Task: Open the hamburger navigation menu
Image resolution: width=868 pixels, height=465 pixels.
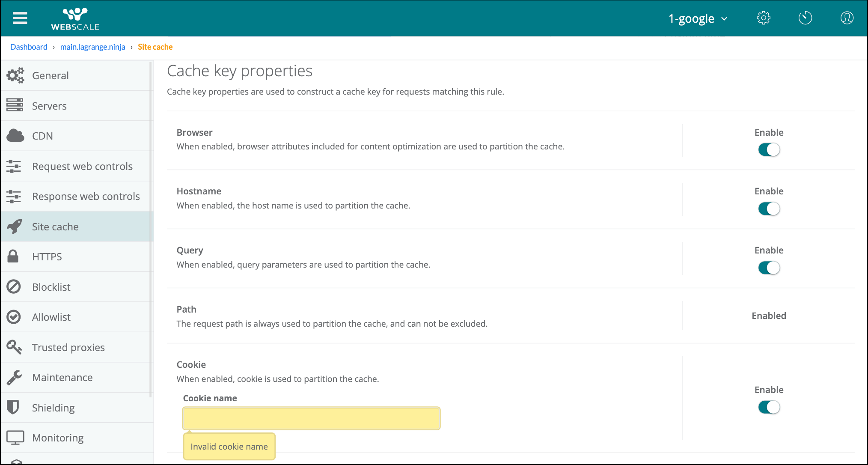Action: tap(20, 18)
